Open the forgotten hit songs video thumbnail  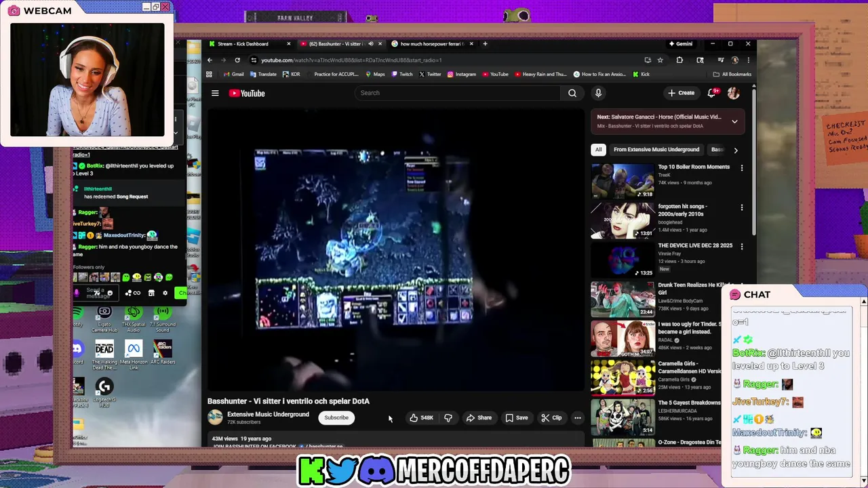tap(623, 220)
